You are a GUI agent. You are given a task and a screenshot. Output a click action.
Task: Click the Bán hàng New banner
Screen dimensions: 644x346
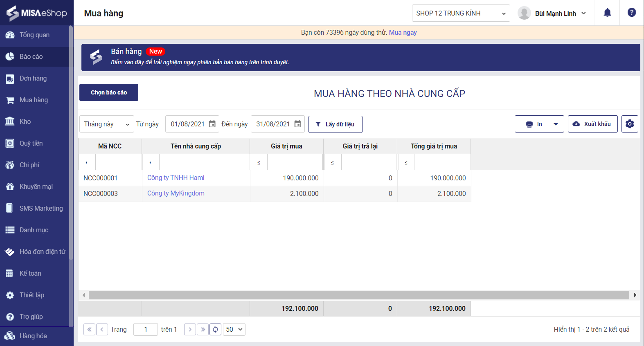[x=361, y=58]
